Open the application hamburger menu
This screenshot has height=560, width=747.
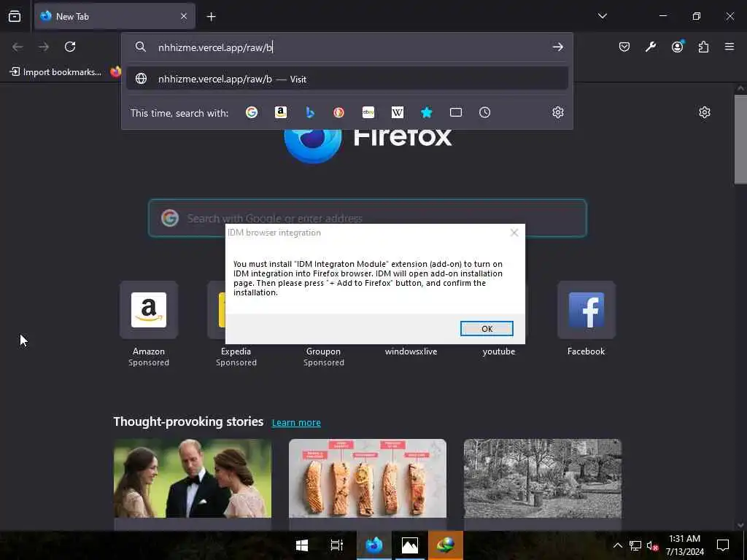click(x=729, y=47)
